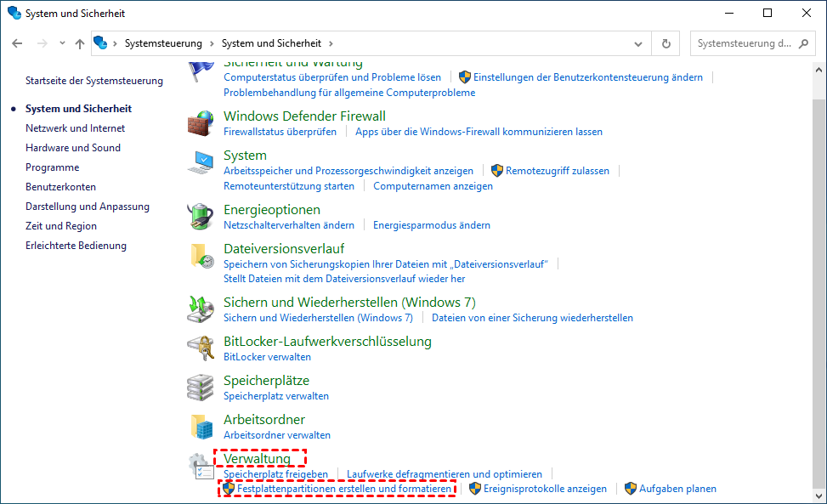Screen dimensions: 827x504
Task: Click Aufgaben planen link
Action: coord(677,489)
